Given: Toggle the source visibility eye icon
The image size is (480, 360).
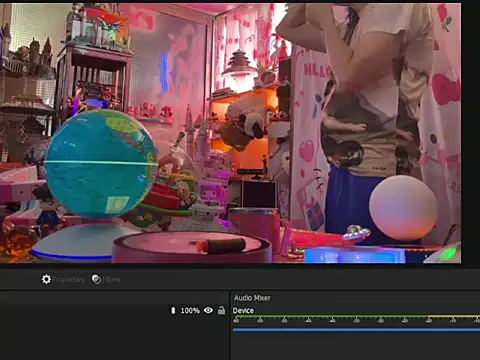Looking at the screenshot, I should (208, 310).
